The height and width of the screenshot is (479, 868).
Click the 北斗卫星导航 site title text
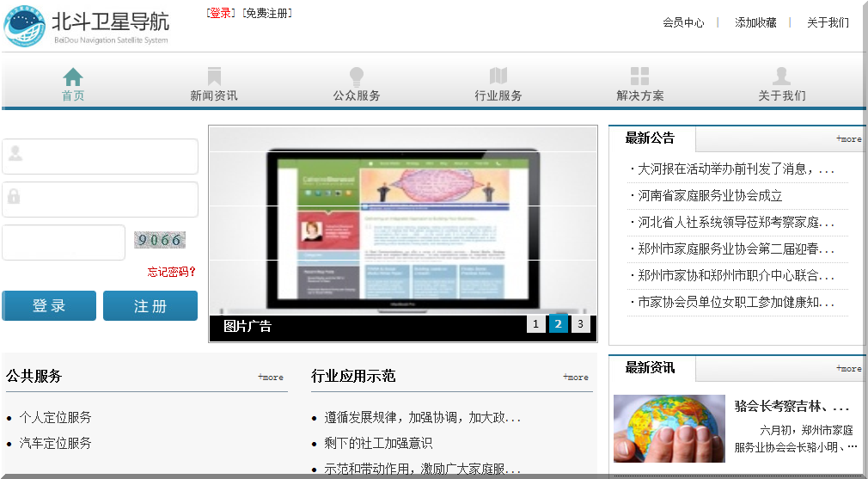pyautogui.click(x=110, y=21)
